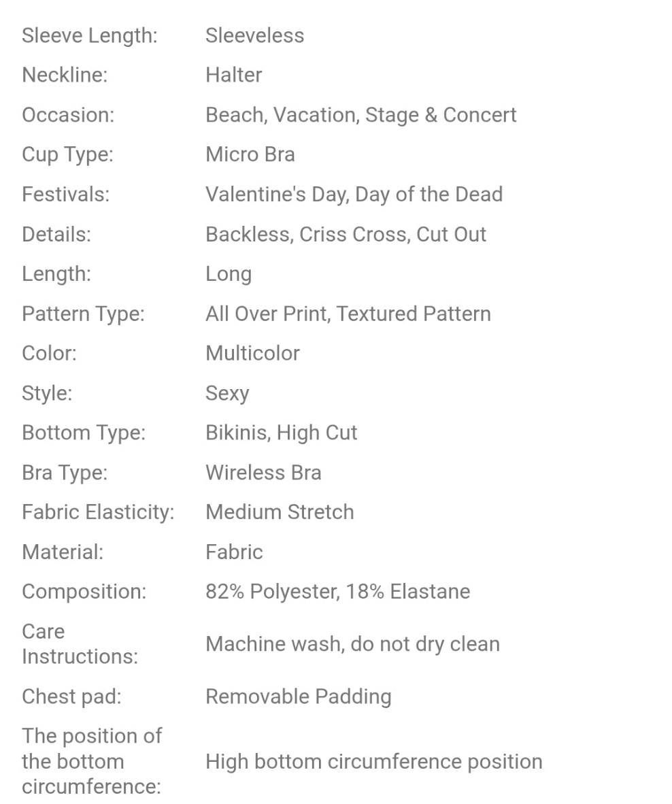
Task: Tap the "Fabric Elasticity:" label
Action: tap(98, 512)
